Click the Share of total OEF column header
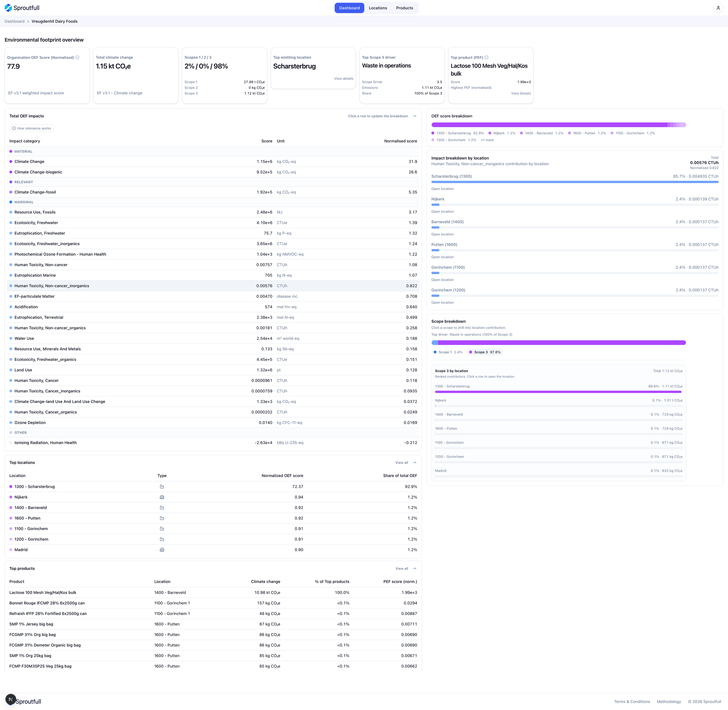Viewport: 728px width, 710px height. tap(400, 476)
